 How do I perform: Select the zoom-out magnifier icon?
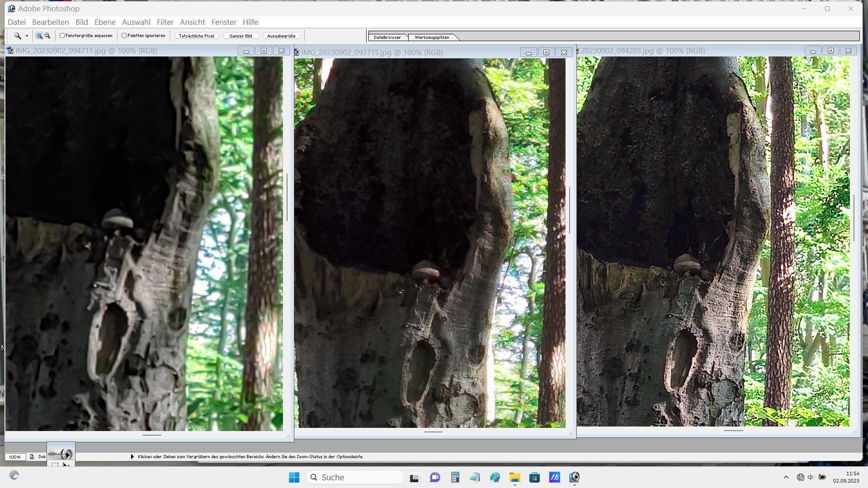(x=47, y=36)
